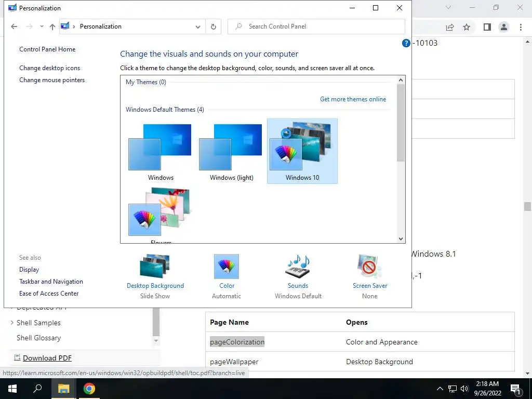Click the pageColorization table cell
This screenshot has width=532, height=399.
237,342
